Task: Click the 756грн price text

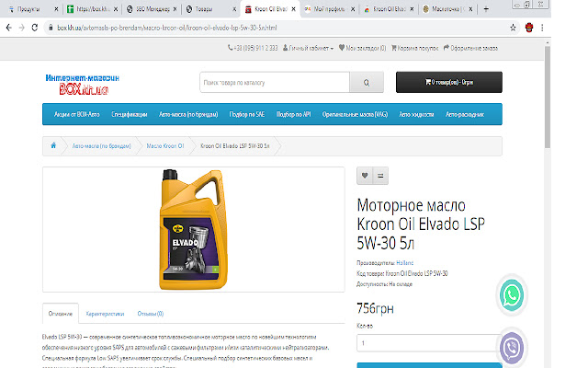Action: (375, 308)
